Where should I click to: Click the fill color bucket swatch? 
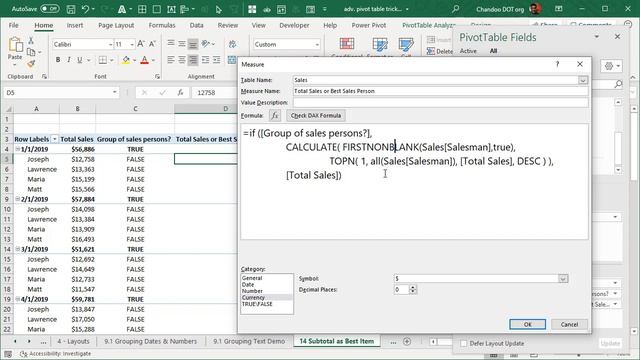(126, 60)
